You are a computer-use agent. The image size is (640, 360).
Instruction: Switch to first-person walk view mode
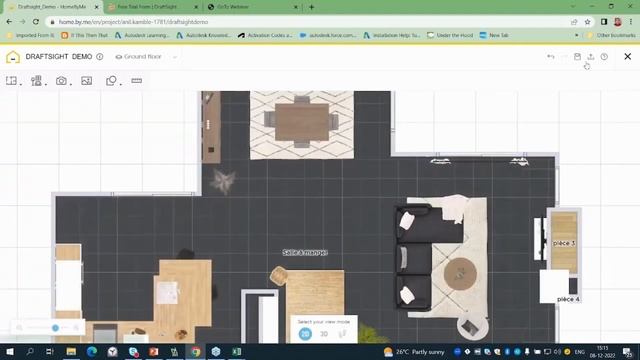pos(342,334)
